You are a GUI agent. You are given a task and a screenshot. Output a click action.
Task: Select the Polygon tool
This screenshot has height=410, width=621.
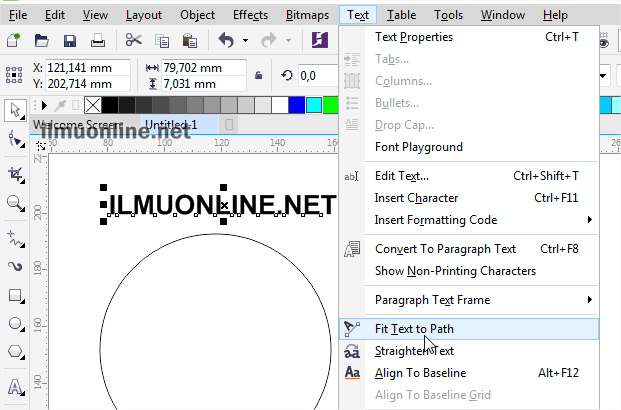pyautogui.click(x=16, y=352)
